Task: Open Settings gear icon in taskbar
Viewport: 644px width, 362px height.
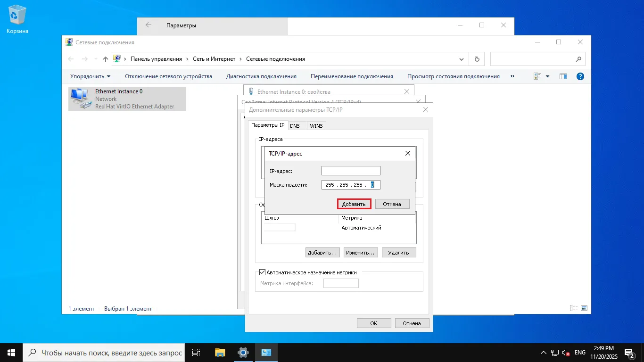Action: [243, 352]
